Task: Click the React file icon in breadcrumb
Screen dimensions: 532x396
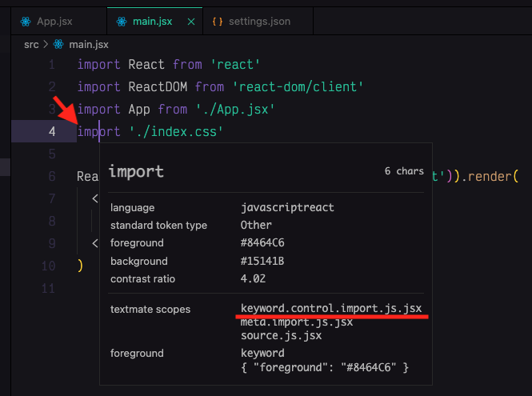Action: (x=61, y=44)
